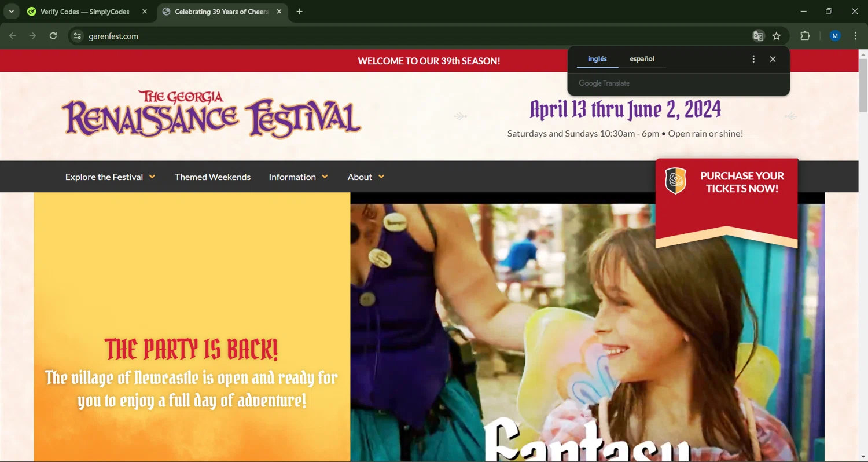868x462 pixels.
Task: Click 'Welcome to our 39th Season!' banner text
Action: click(429, 61)
